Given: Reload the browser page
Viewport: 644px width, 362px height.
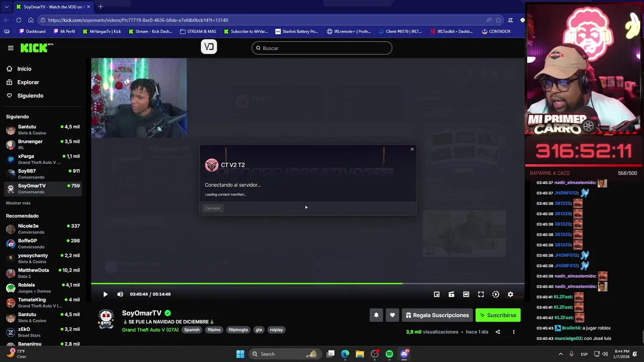Looking at the screenshot, I should pyautogui.click(x=19, y=20).
